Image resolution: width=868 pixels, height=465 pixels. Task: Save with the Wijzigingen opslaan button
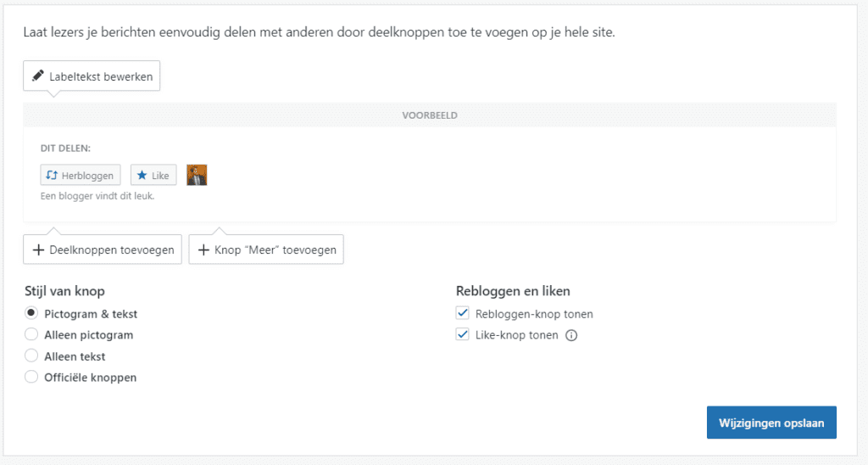pos(771,423)
